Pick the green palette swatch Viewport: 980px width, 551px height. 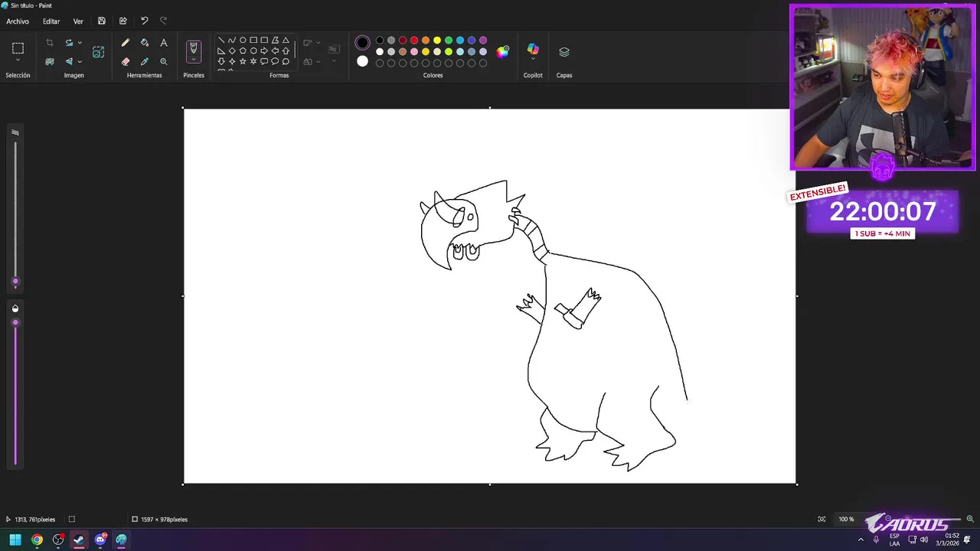point(449,41)
